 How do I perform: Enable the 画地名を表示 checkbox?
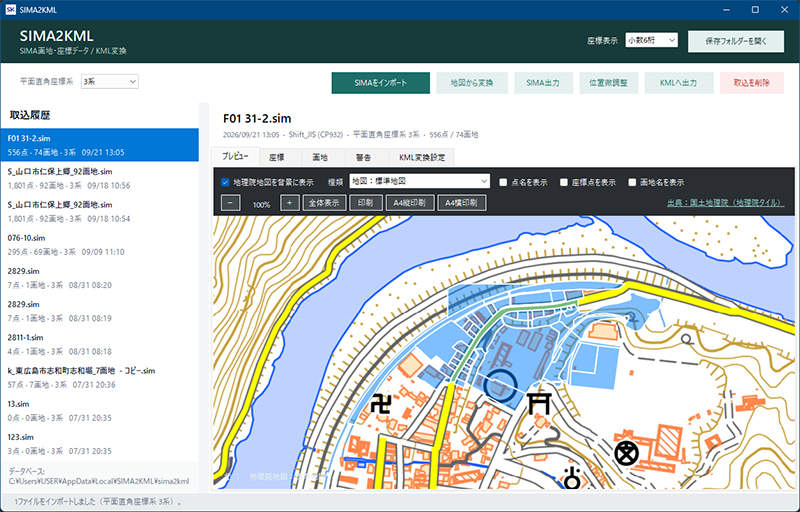(632, 182)
